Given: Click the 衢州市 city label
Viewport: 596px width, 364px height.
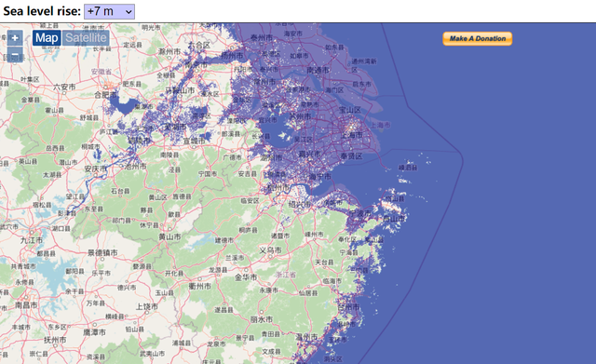Looking at the screenshot, I should (199, 286).
